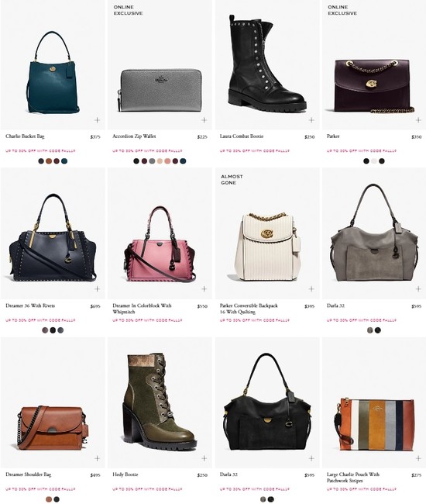Click plus icon on Hedy Bootie image

pyautogui.click(x=204, y=458)
